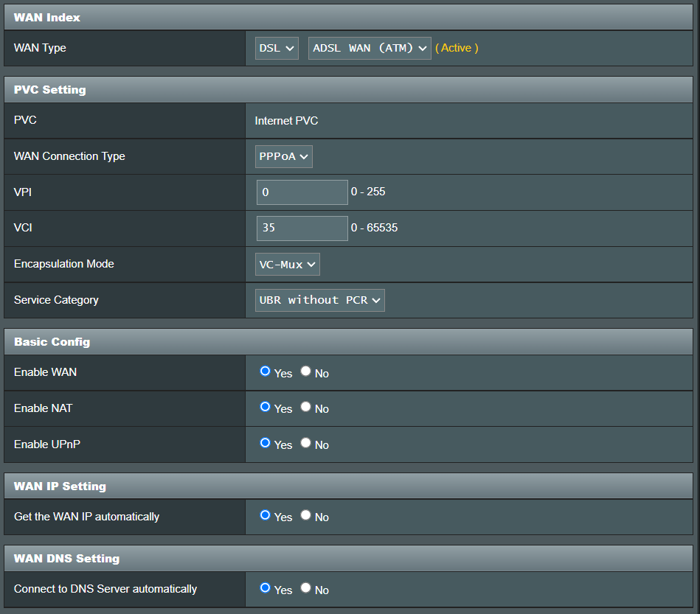Expand the VC-Mux encapsulation mode dropdown
Screen dimensions: 700x614
click(x=288, y=264)
